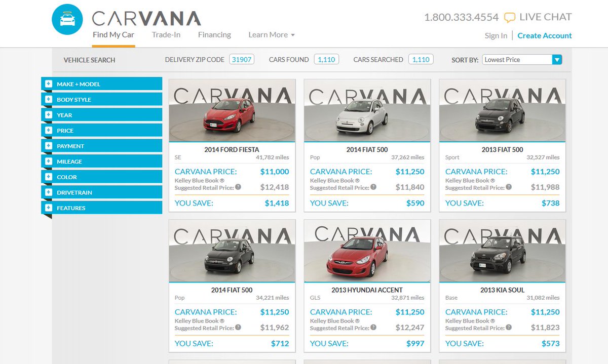608x364 pixels.
Task: Expand the Mileage filter
Action: click(x=101, y=161)
